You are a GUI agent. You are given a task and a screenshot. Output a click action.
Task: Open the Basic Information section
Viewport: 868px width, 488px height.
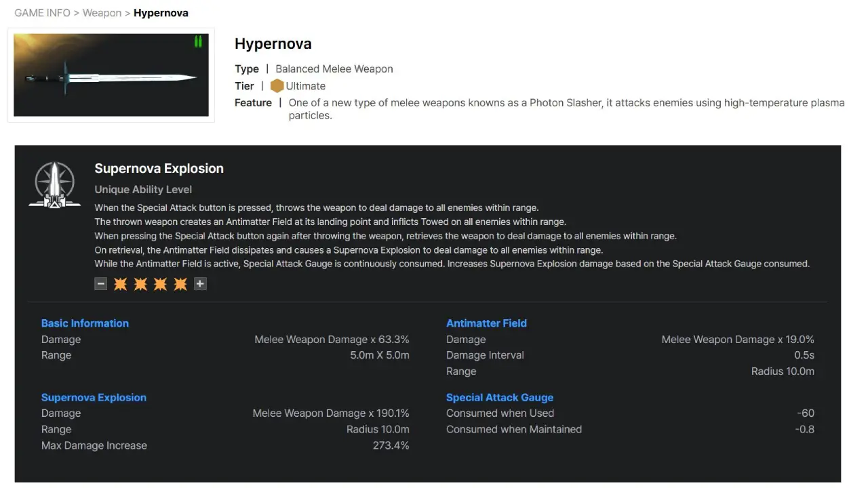click(85, 323)
